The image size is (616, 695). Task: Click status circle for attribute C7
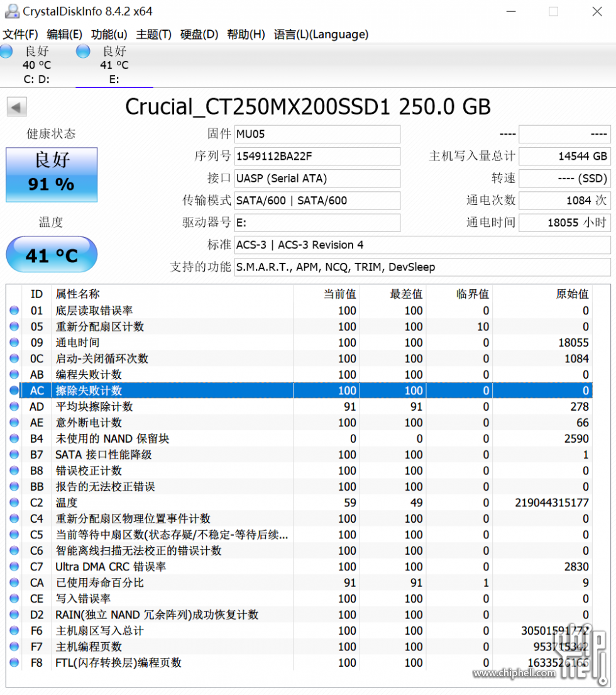(x=14, y=567)
